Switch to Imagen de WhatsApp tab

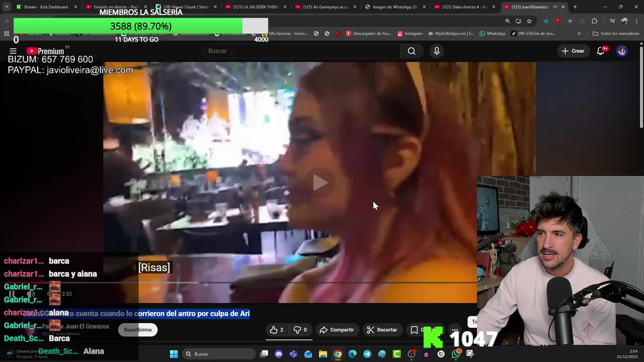[x=395, y=7]
